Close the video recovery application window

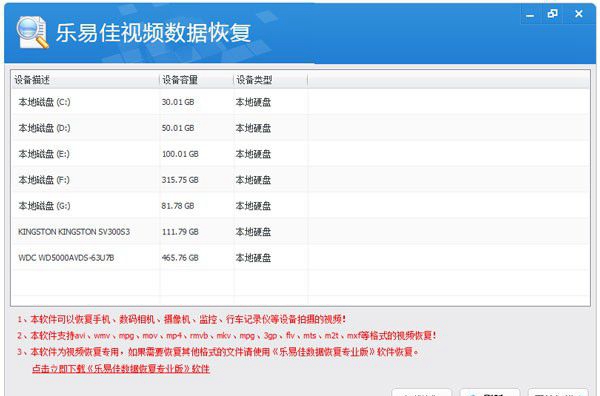(579, 14)
